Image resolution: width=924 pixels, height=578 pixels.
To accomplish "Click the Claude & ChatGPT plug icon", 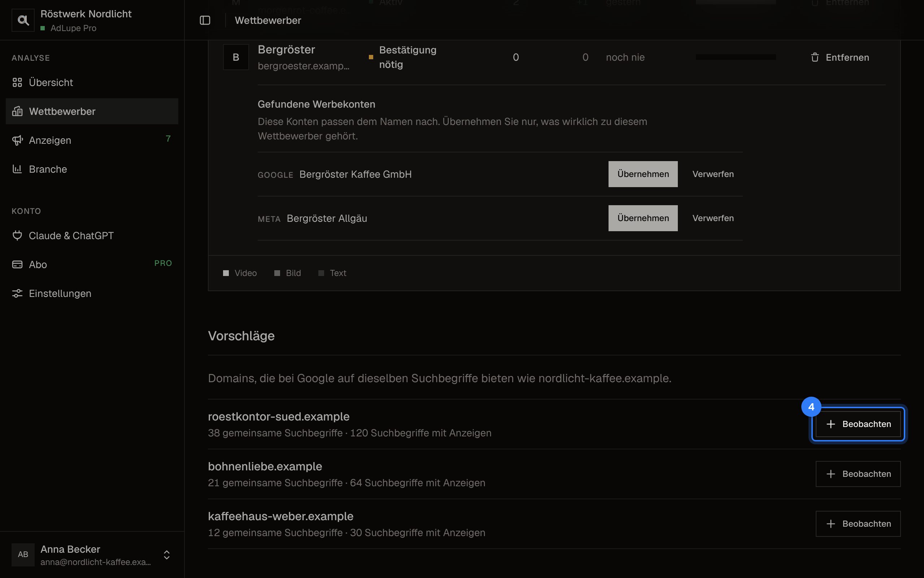I will click(x=17, y=236).
